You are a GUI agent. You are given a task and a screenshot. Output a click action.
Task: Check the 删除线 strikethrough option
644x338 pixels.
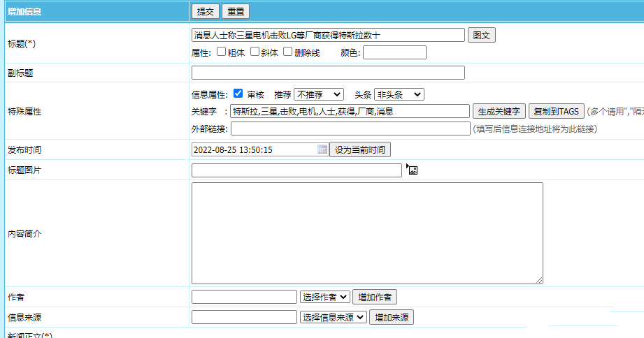(x=287, y=52)
